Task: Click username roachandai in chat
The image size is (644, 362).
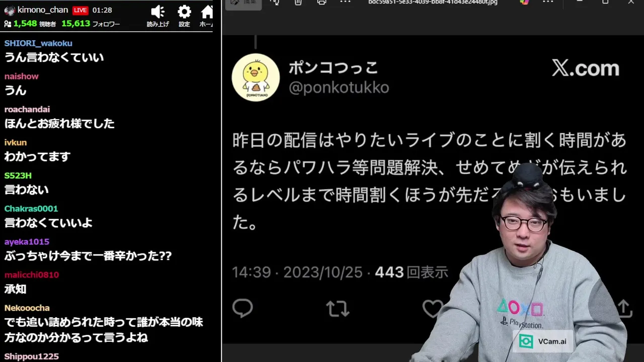Action: click(x=27, y=110)
